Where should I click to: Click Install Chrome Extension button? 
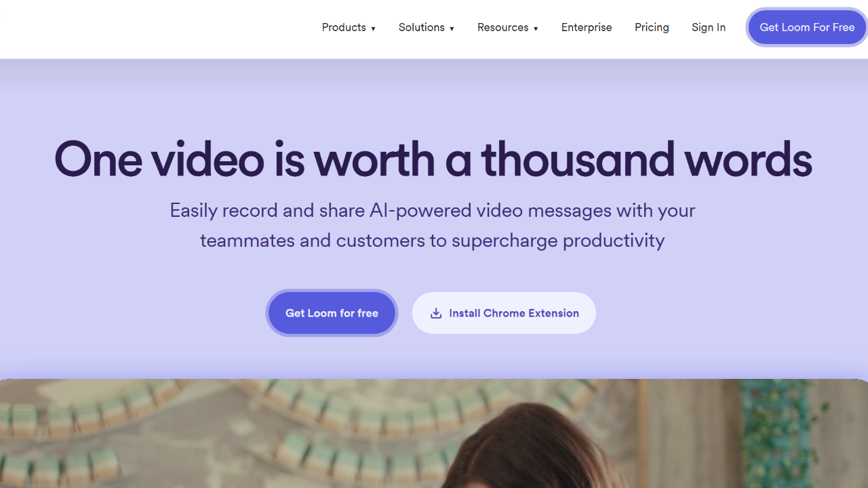pyautogui.click(x=504, y=313)
